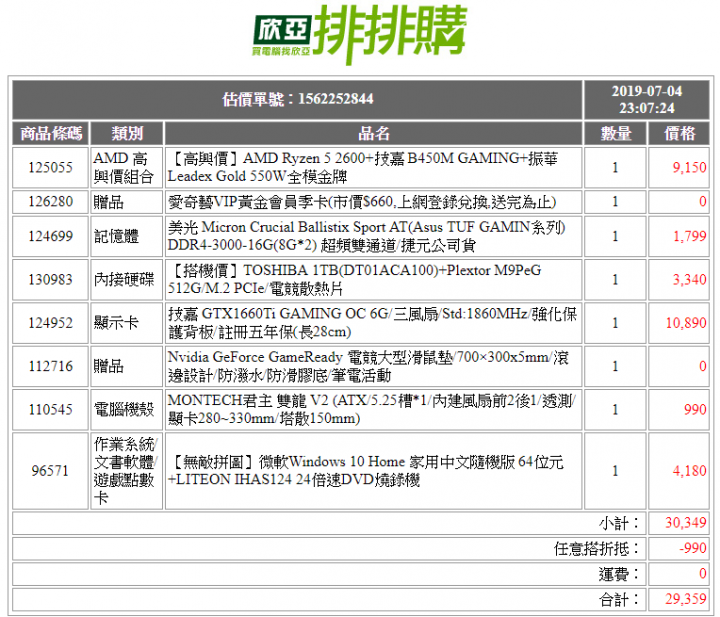Click the 品名 column header
This screenshot has height=617, width=720.
[x=373, y=134]
